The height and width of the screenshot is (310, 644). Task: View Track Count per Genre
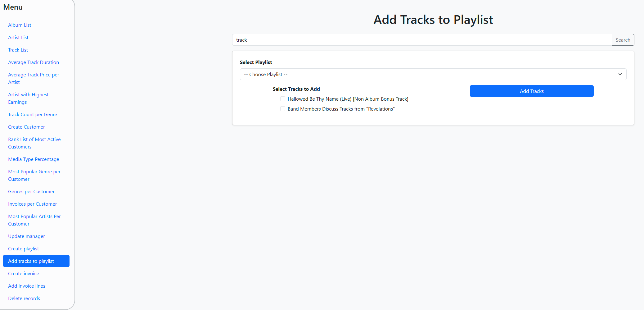(x=33, y=114)
